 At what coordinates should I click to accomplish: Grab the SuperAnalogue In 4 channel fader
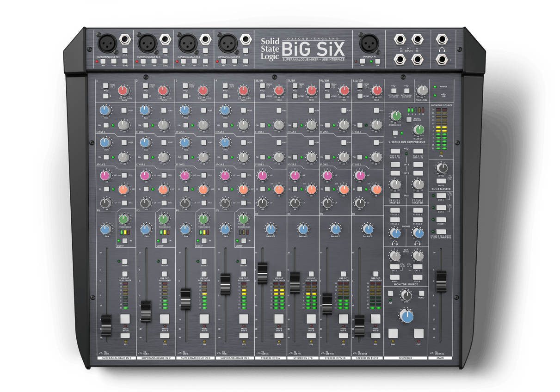(225, 284)
